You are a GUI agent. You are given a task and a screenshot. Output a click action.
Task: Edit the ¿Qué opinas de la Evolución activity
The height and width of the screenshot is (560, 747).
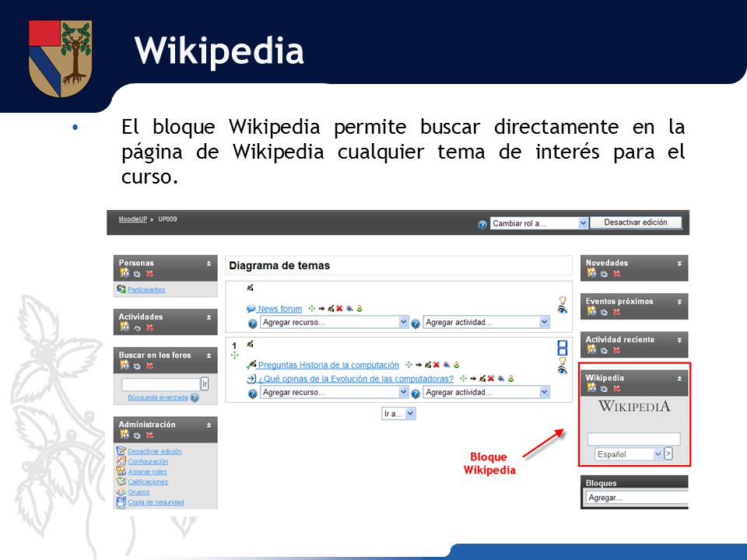pyautogui.click(x=482, y=379)
